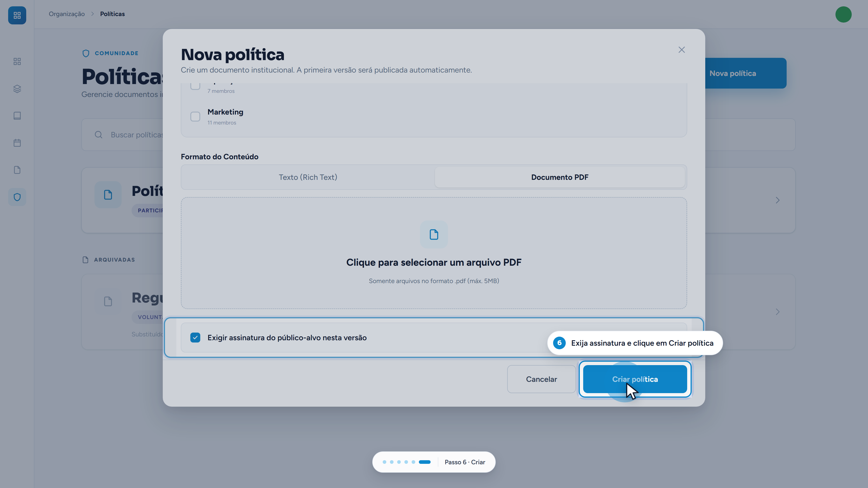Viewport: 868px width, 488px height.
Task: Click 'Clique para selecionar um arquivo PDF' text
Action: click(434, 262)
